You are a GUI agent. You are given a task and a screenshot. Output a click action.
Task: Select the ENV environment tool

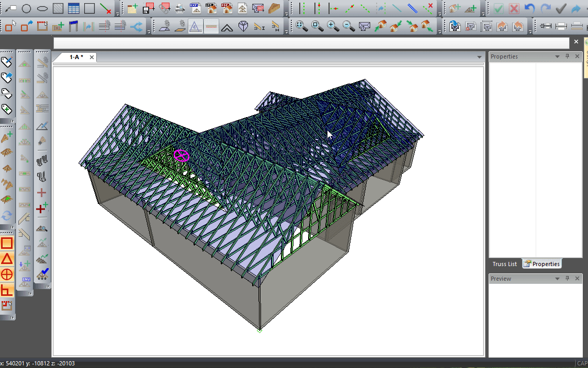tap(25, 281)
